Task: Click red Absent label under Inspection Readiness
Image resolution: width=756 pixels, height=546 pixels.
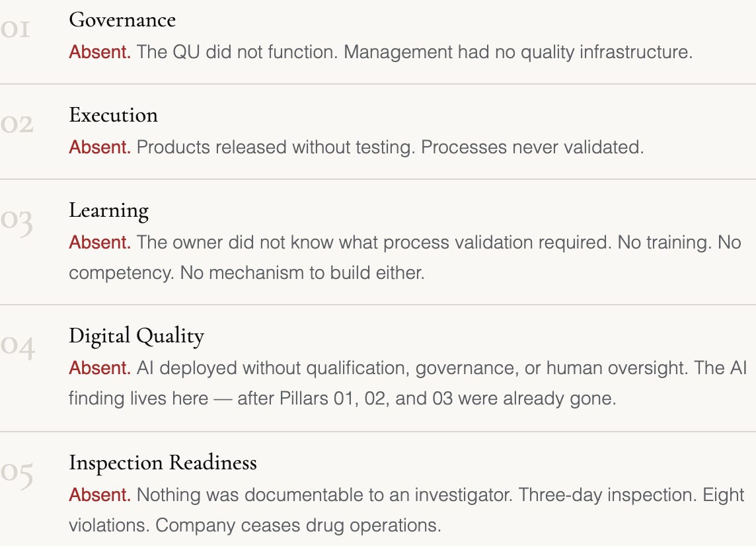Action: click(100, 495)
